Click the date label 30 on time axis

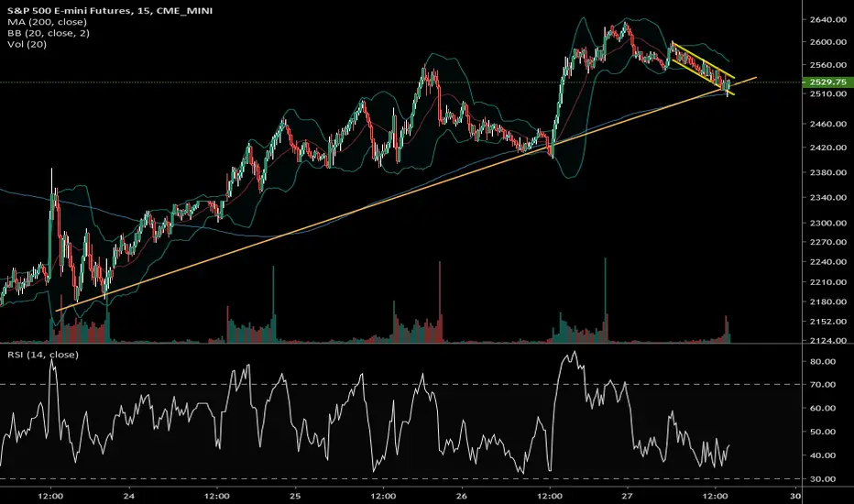(x=795, y=496)
